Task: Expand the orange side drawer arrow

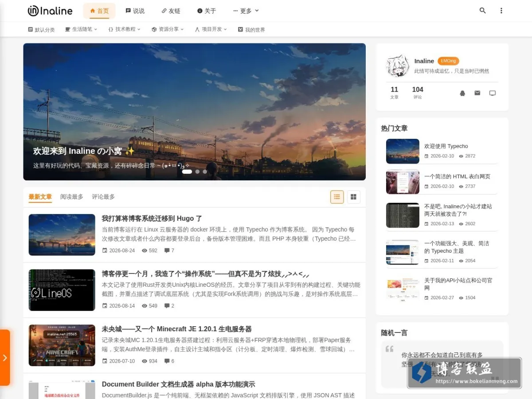Action: (x=5, y=357)
